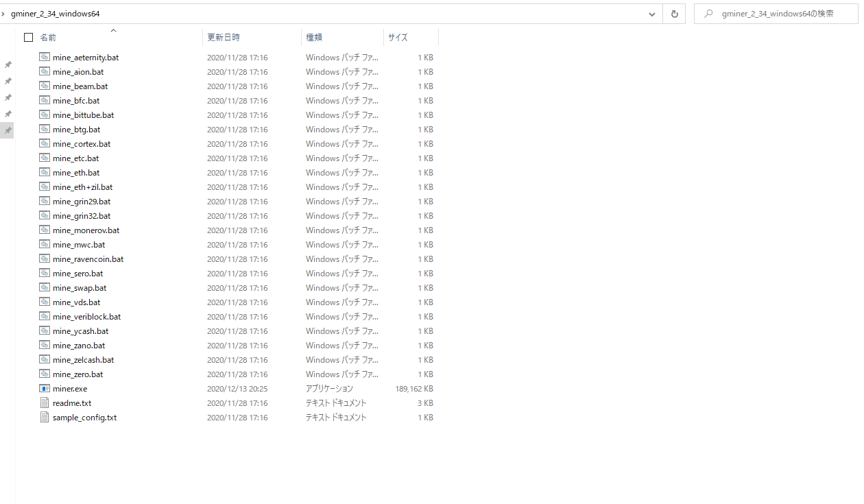Toggle the select-all checkbox in header
The height and width of the screenshot is (504, 864).
28,38
